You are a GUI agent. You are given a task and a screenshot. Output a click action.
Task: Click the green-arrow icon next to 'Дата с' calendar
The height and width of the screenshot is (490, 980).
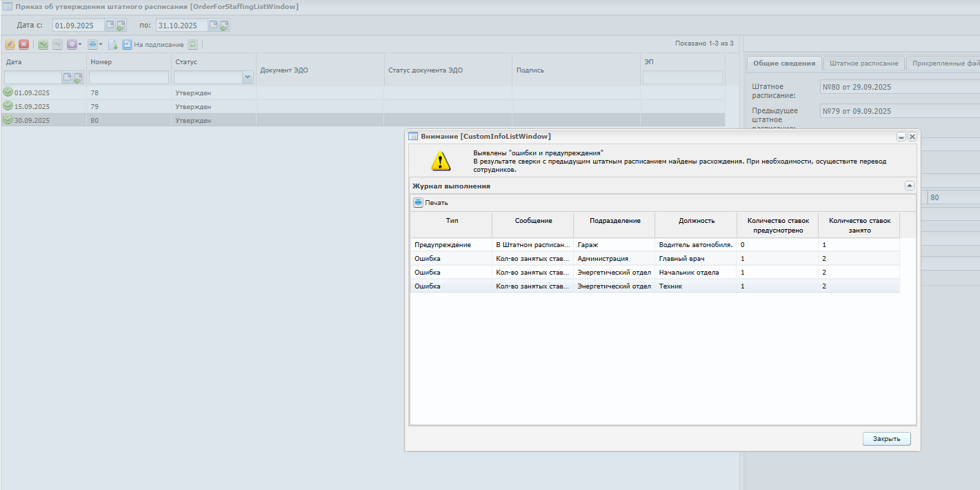(120, 26)
